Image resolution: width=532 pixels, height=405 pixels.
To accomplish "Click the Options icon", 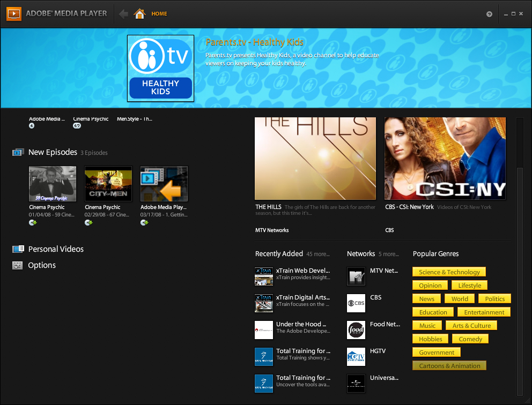I will tap(18, 265).
